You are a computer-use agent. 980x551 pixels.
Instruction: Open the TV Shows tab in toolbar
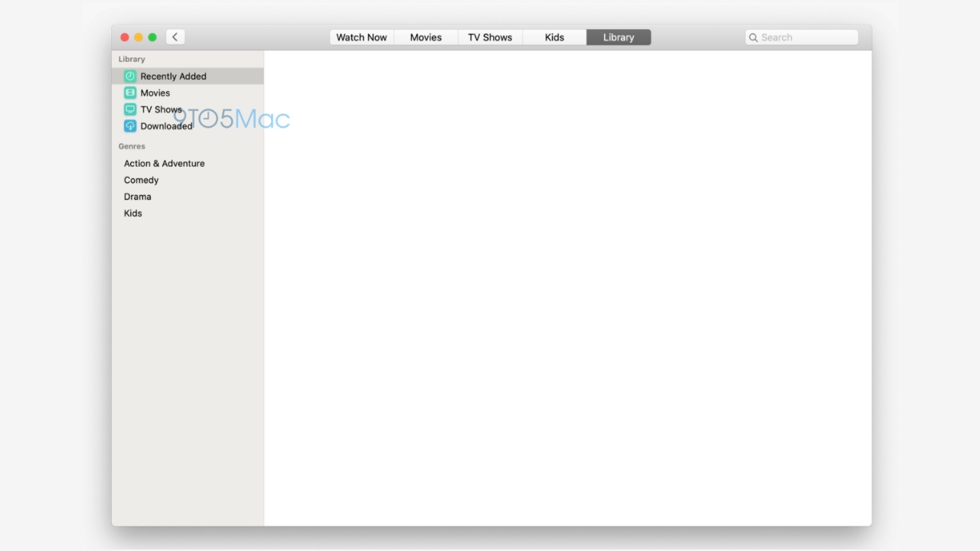pyautogui.click(x=490, y=37)
